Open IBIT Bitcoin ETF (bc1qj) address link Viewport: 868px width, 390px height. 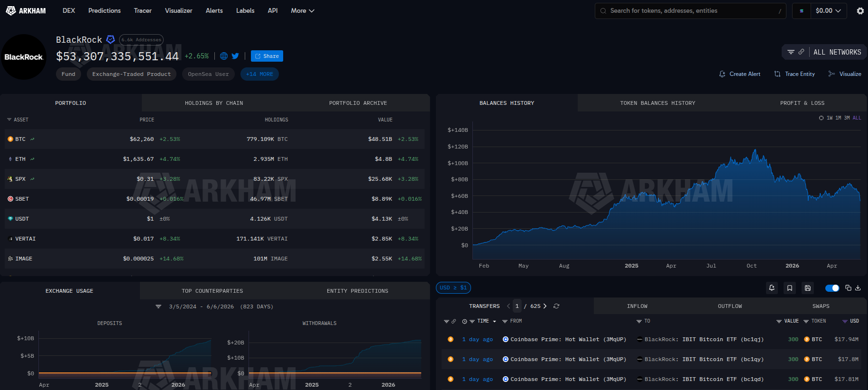pyautogui.click(x=704, y=339)
